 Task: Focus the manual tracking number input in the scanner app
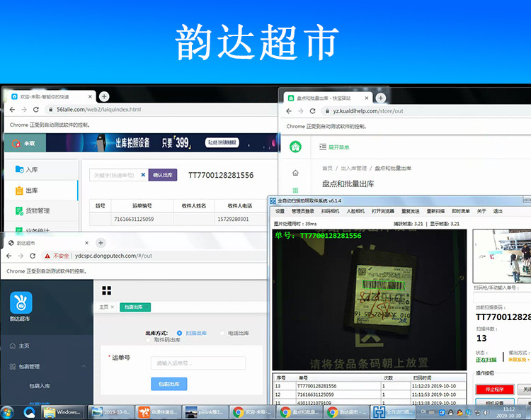point(502,297)
